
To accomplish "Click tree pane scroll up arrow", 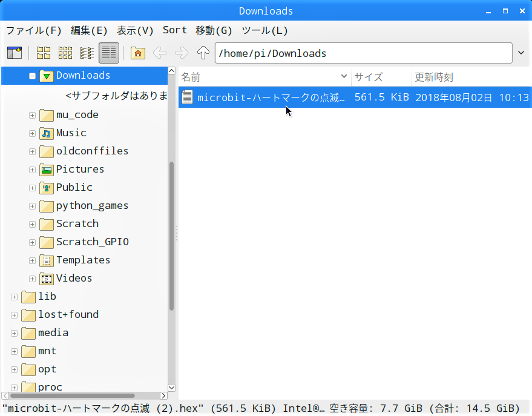I will pos(172,71).
